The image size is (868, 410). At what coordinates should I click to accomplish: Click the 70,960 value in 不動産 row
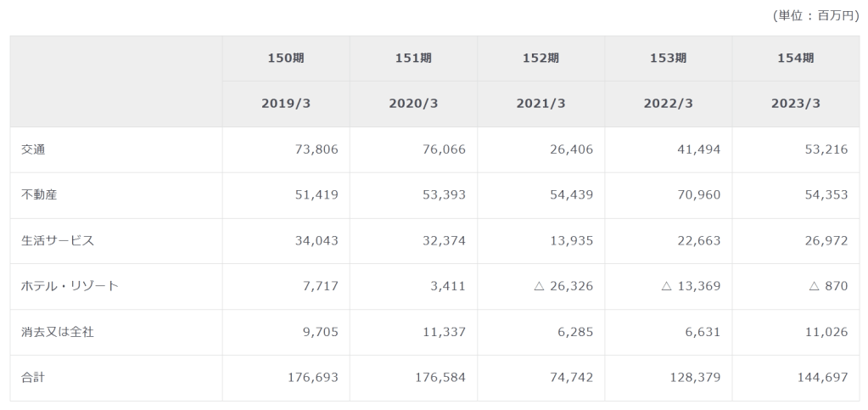[696, 195]
